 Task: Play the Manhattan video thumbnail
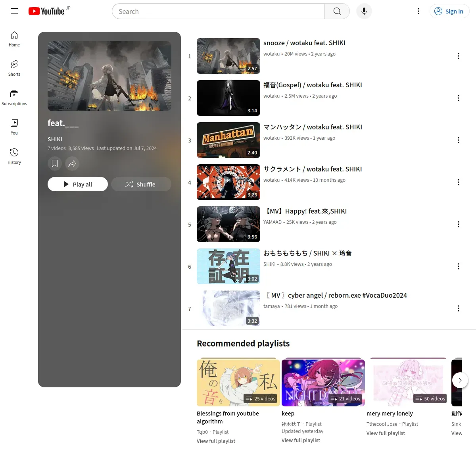[x=228, y=140]
